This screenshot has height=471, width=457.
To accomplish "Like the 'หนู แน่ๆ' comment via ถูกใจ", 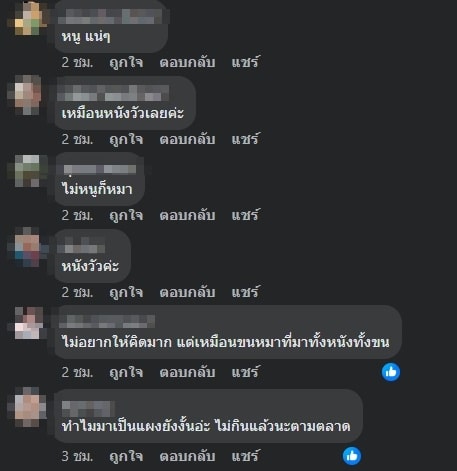I will [x=126, y=62].
